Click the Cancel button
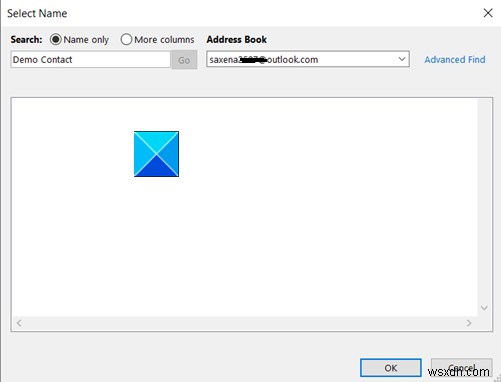 point(461,368)
